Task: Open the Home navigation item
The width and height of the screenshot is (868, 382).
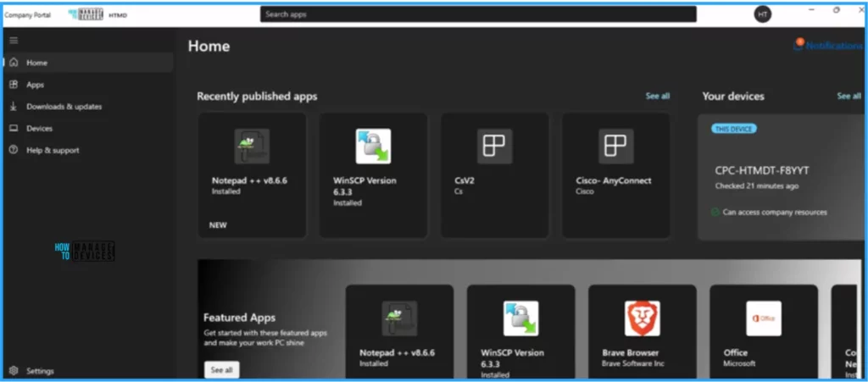Action: click(x=36, y=63)
